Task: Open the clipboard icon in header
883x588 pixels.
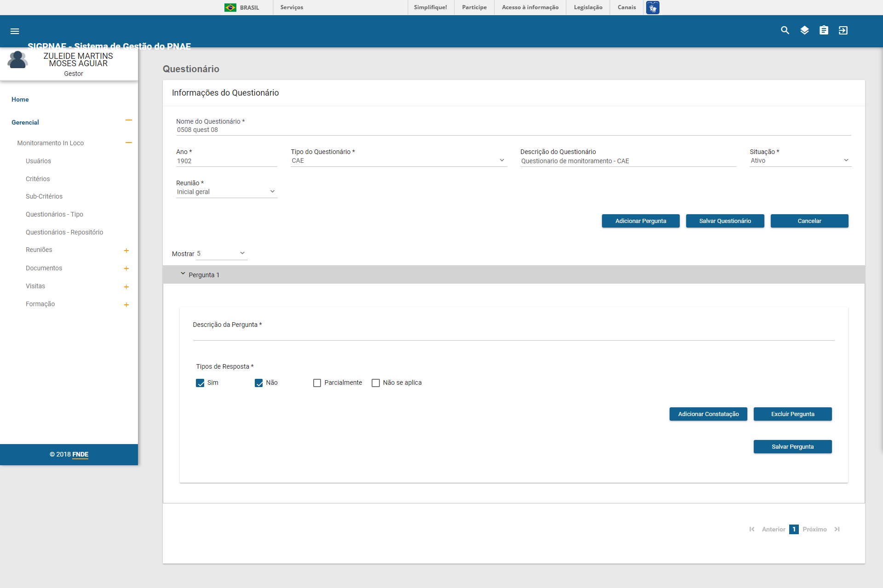Action: pos(824,30)
